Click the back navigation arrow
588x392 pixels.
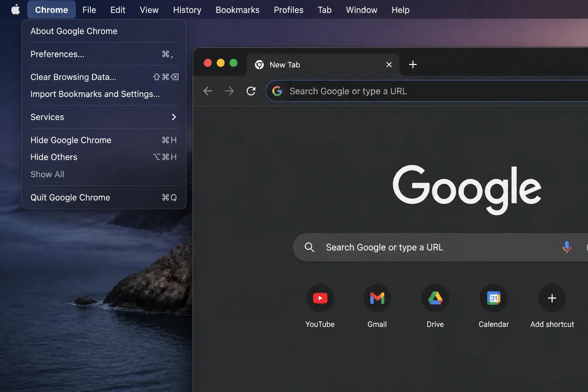coord(207,91)
